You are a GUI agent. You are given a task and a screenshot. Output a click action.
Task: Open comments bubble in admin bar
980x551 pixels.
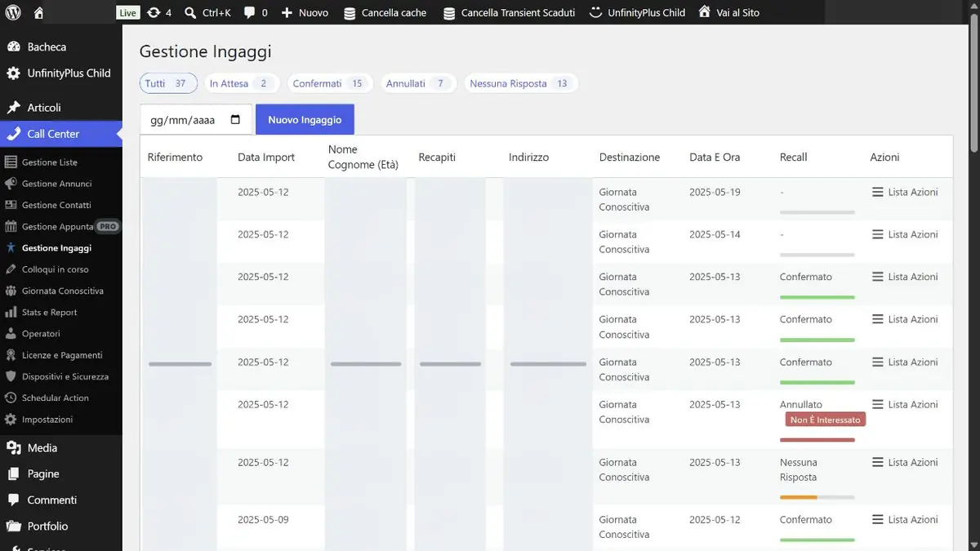256,12
